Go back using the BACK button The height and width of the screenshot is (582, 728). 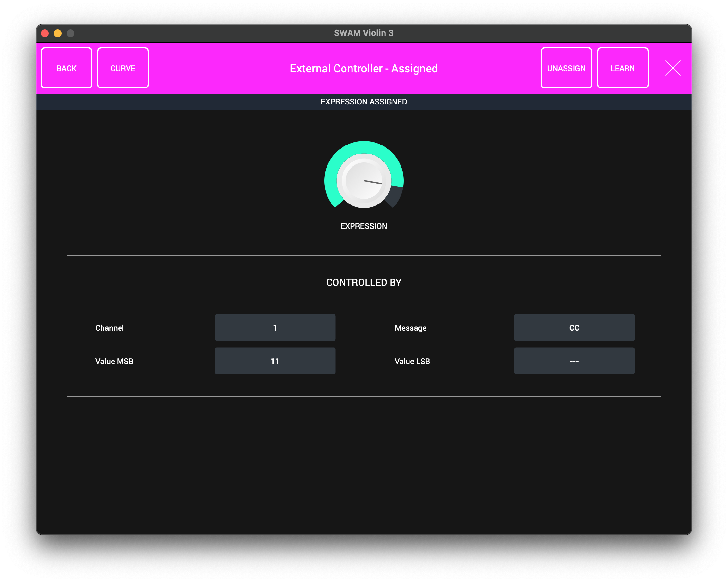67,68
